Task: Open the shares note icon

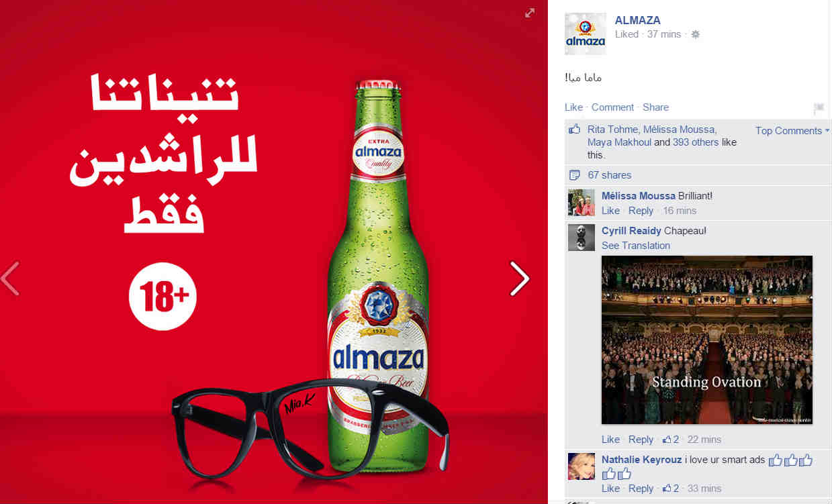Action: point(574,175)
